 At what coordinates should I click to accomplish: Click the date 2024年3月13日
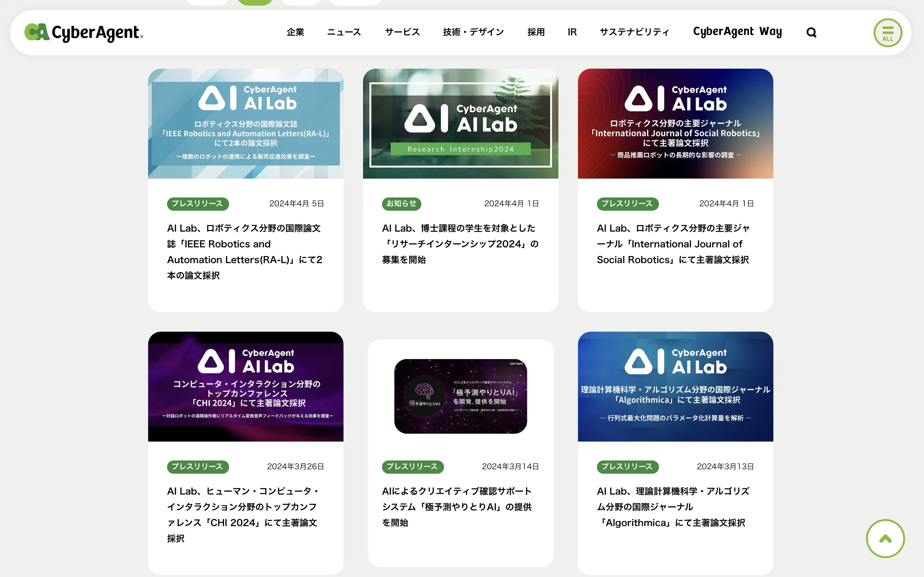(725, 467)
